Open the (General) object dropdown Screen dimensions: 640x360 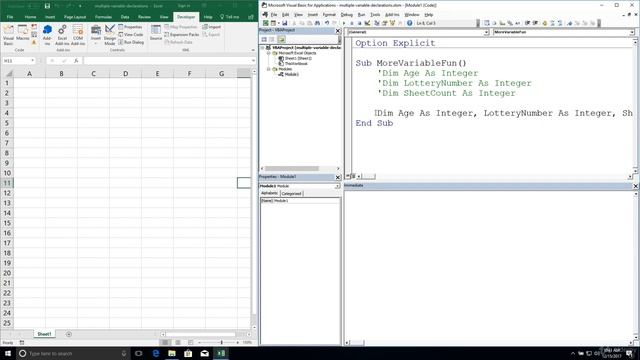point(486,32)
